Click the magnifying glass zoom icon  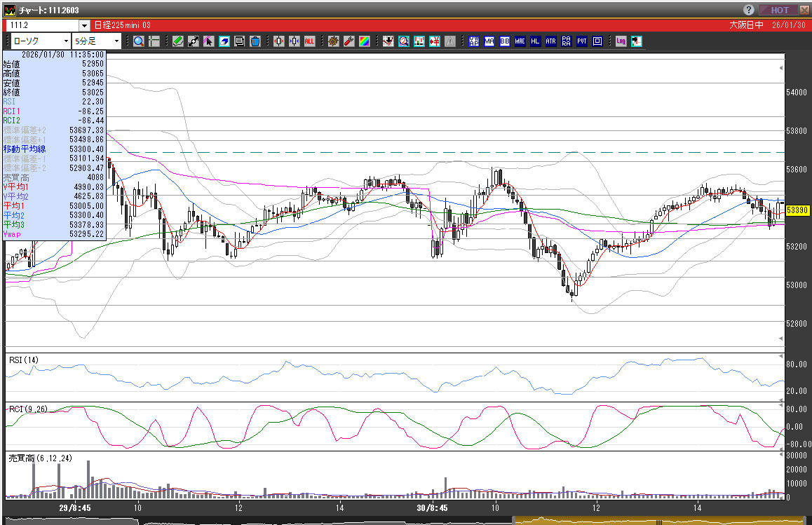click(x=138, y=41)
